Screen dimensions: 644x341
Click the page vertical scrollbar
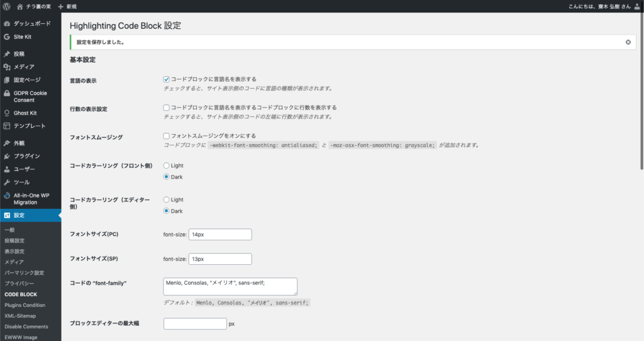641,91
